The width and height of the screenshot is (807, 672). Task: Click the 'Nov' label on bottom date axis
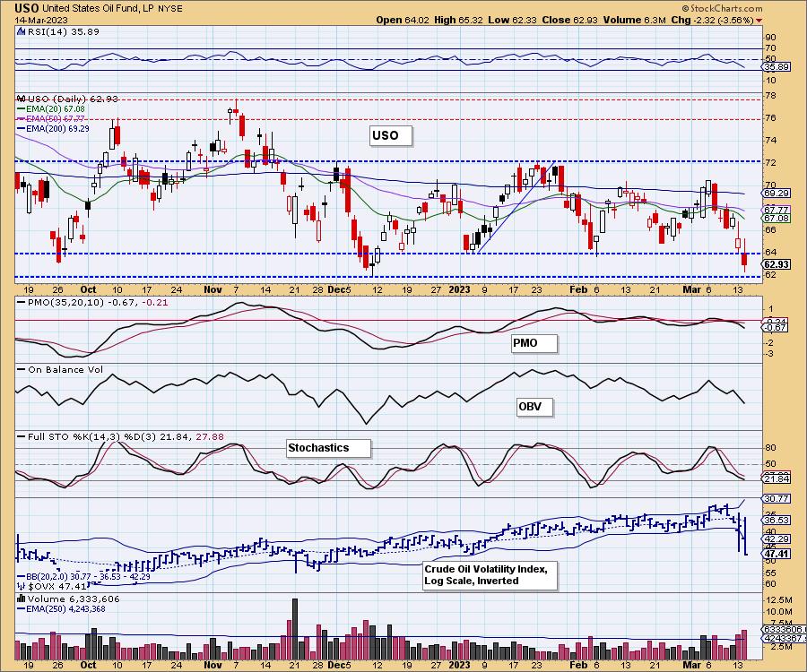213,665
